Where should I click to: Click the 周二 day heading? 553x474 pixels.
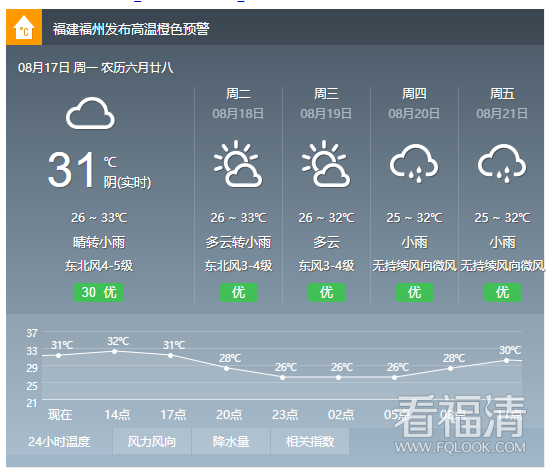[238, 94]
